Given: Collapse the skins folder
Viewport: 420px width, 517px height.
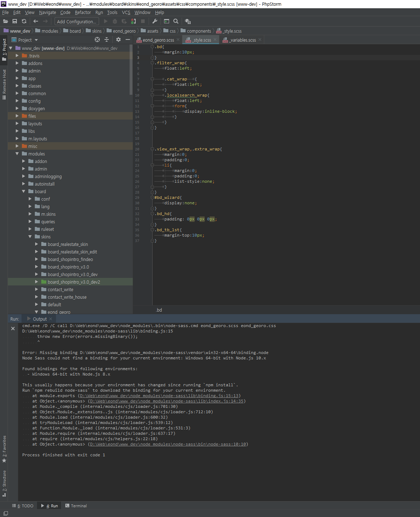Looking at the screenshot, I should (30, 237).
